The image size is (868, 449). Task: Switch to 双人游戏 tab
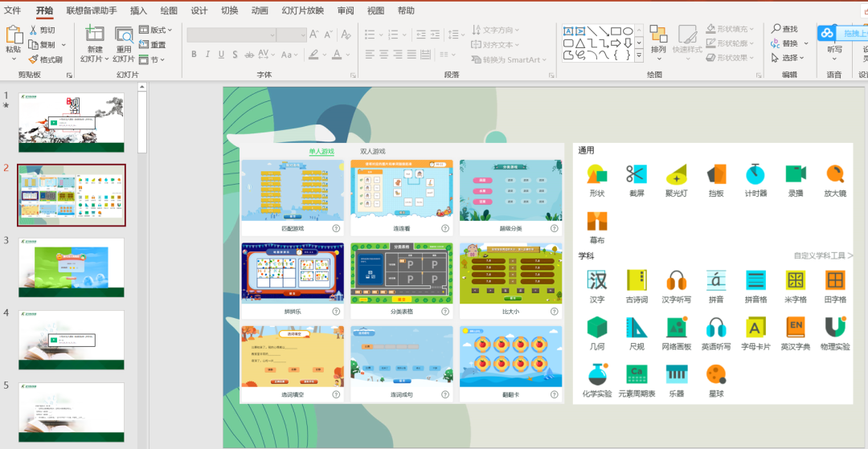[373, 151]
